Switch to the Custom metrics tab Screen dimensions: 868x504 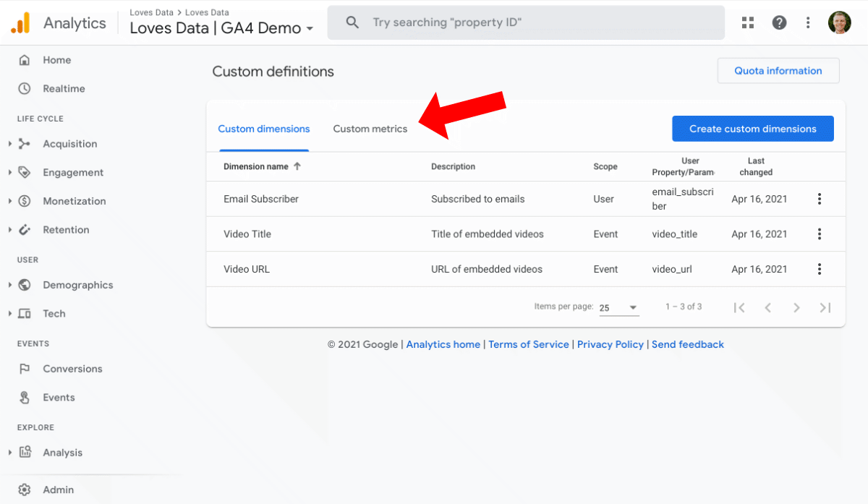click(370, 129)
